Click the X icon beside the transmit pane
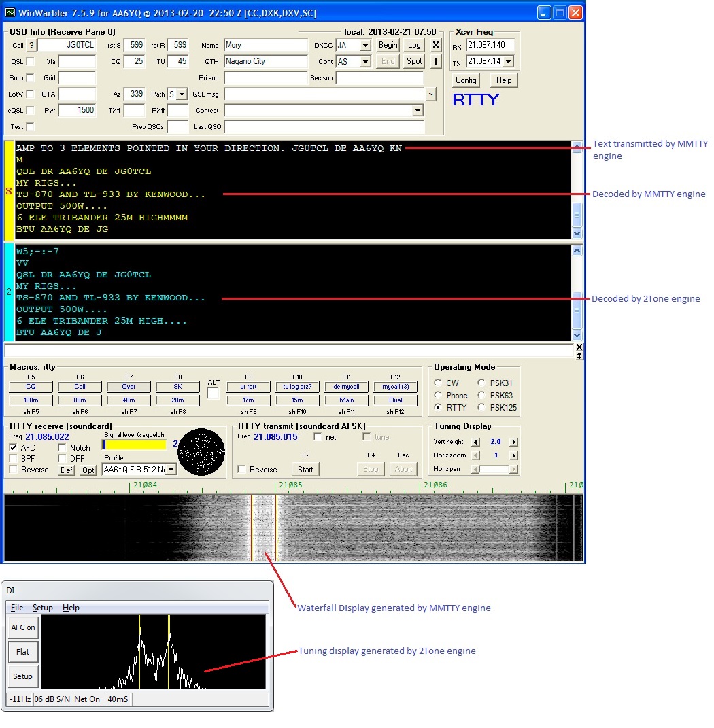714x728 pixels. point(579,347)
